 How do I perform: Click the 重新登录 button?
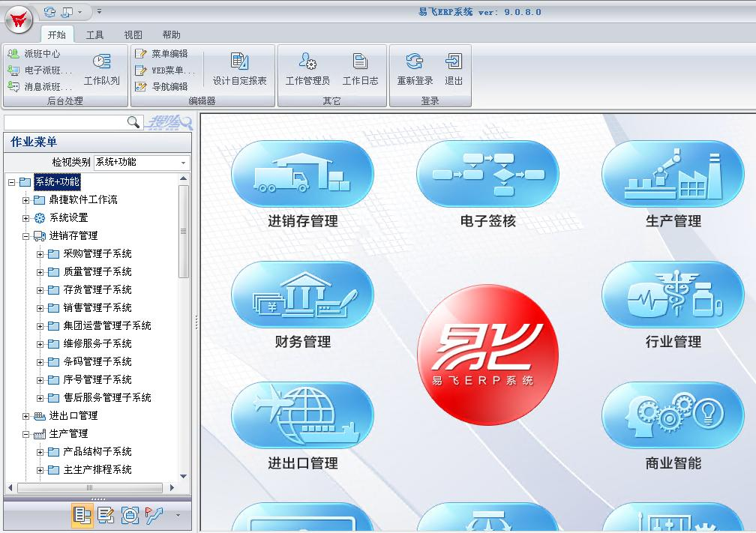[x=415, y=69]
